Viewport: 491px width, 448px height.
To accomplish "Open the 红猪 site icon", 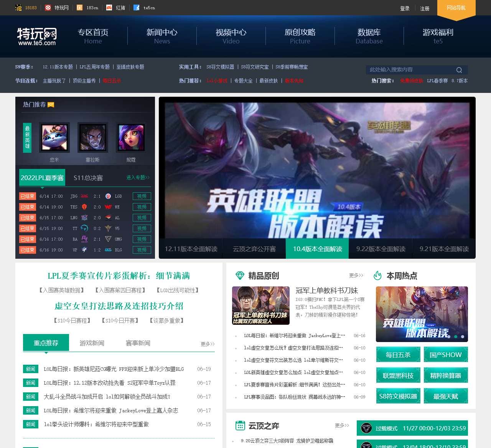I will (x=109, y=8).
